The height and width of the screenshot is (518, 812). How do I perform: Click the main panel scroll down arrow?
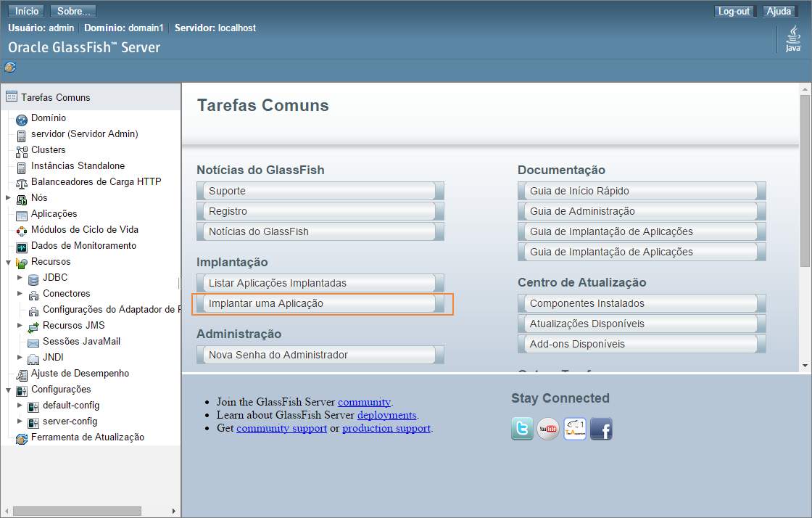pyautogui.click(x=805, y=366)
